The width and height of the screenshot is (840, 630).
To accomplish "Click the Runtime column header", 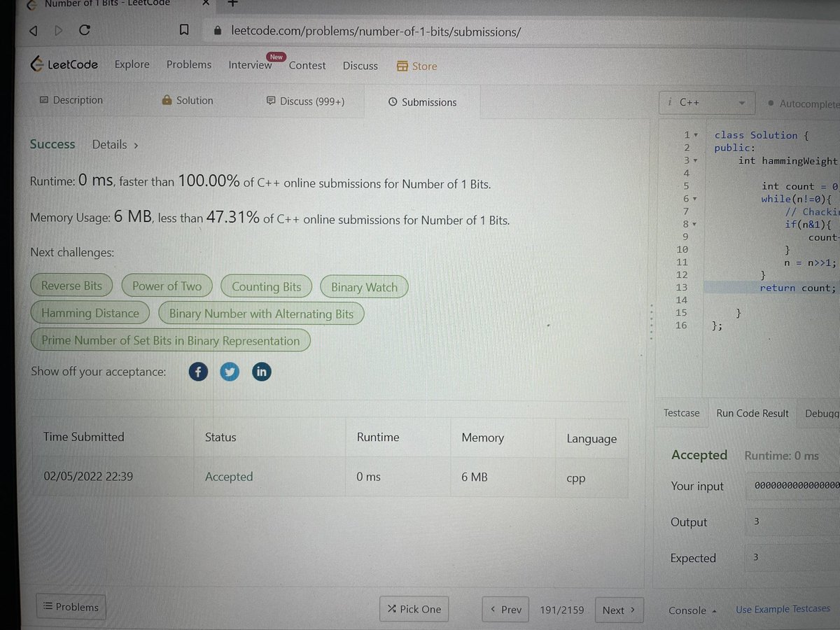I will coord(378,437).
